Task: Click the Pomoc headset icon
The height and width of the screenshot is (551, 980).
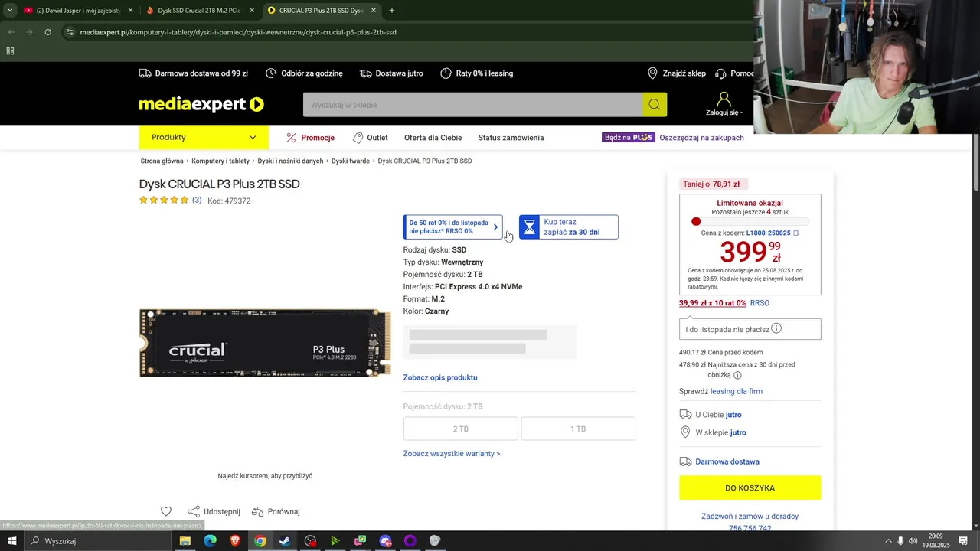Action: coord(720,73)
